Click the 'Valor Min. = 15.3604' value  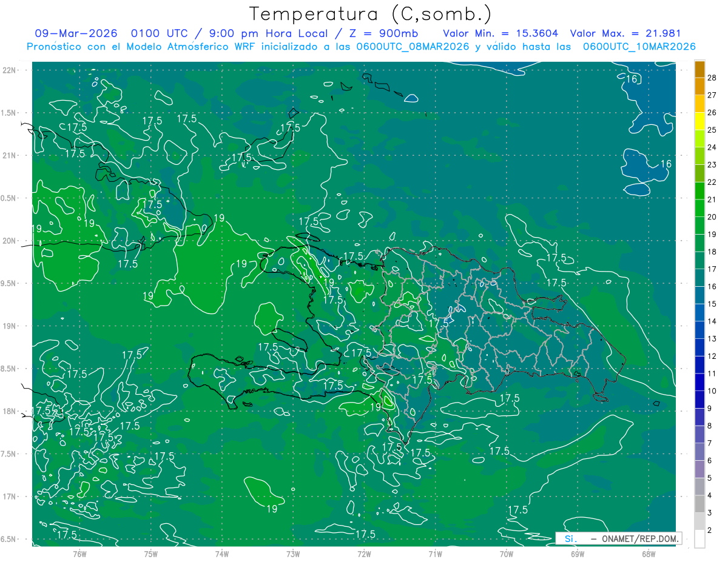pyautogui.click(x=500, y=33)
